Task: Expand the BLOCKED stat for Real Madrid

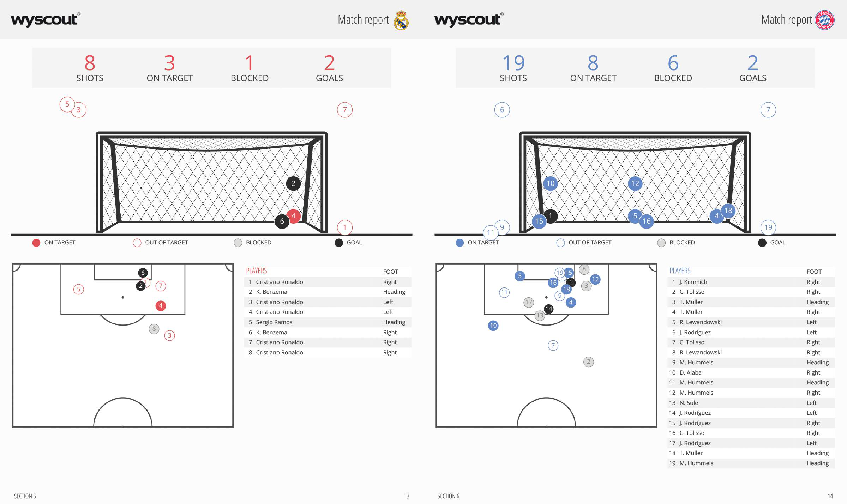Action: 250,68
